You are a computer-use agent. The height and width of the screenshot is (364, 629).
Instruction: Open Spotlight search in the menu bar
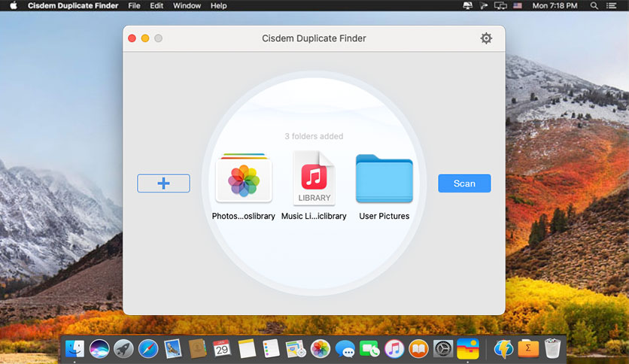[594, 5]
